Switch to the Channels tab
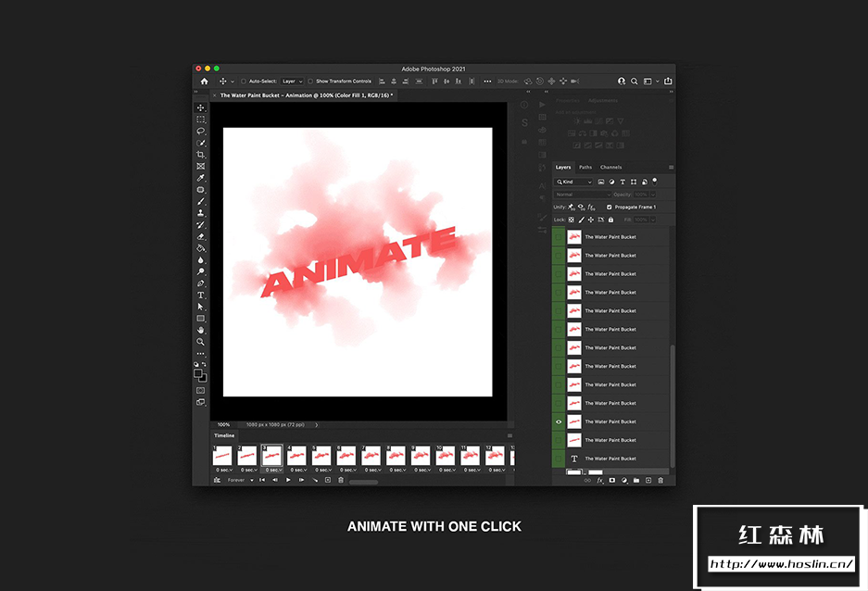This screenshot has width=868, height=591. pos(611,167)
